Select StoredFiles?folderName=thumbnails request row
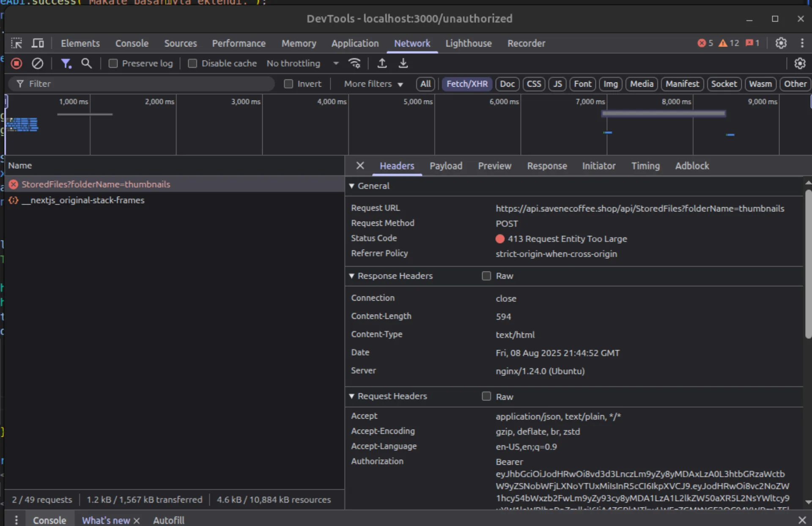The width and height of the screenshot is (812, 526). 96,184
